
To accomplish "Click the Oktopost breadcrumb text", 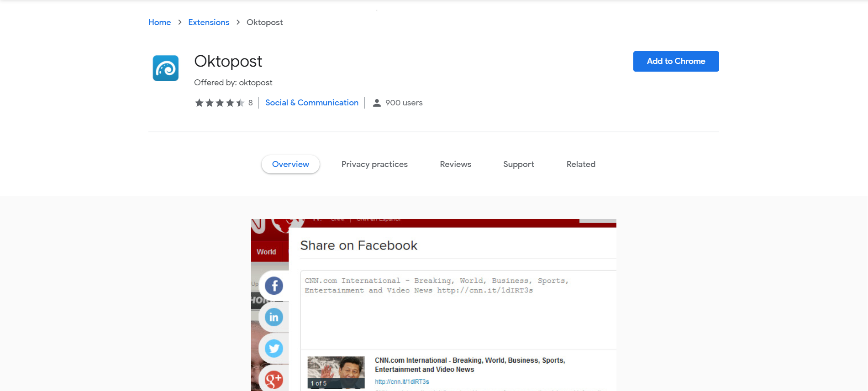I will pos(264,22).
